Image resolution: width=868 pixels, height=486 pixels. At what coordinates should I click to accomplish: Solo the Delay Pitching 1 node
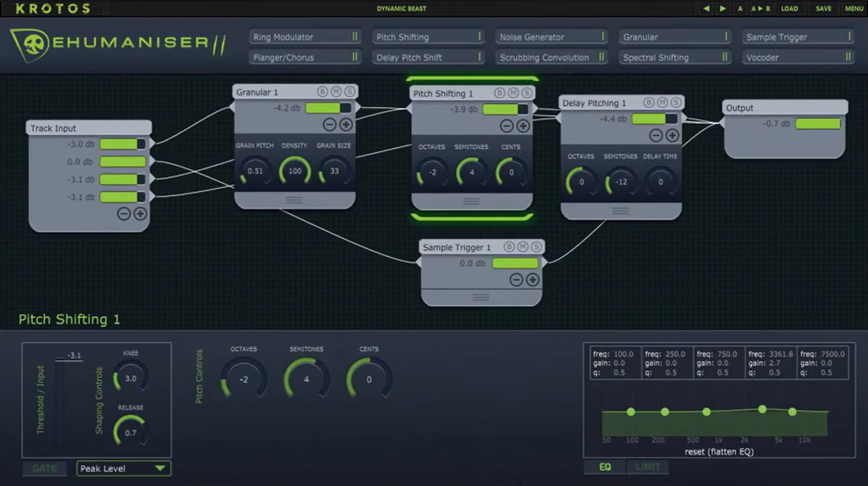click(676, 103)
